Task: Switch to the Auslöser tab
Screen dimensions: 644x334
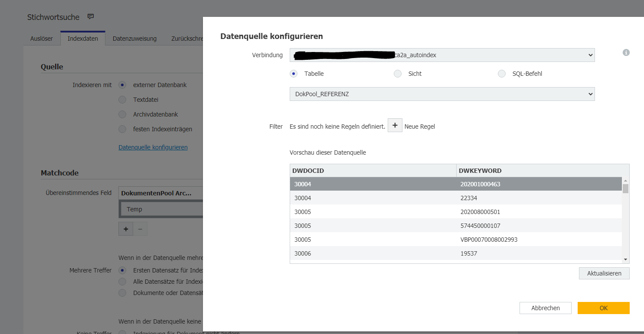Action: point(42,39)
